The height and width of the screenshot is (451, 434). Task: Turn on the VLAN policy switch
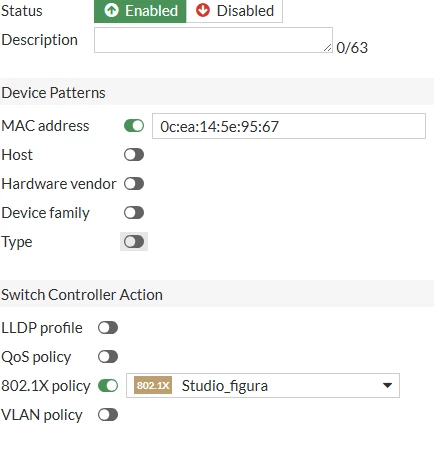108,415
